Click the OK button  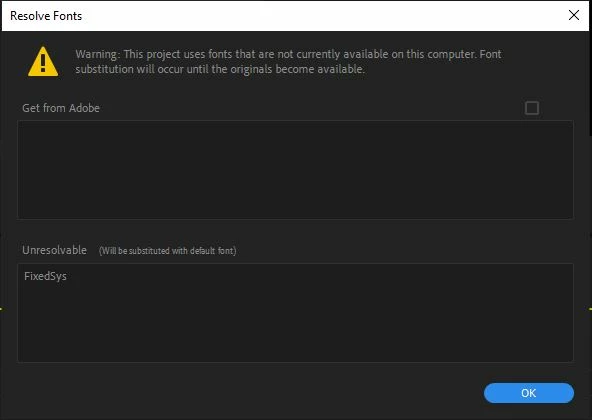point(529,393)
